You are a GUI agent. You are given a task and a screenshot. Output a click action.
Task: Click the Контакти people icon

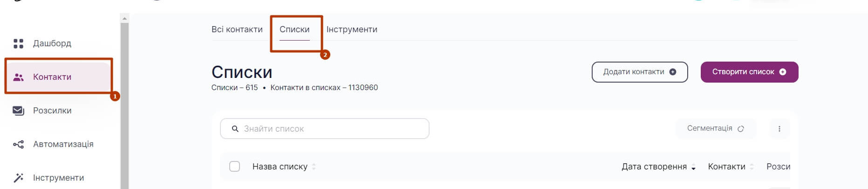pyautogui.click(x=18, y=77)
